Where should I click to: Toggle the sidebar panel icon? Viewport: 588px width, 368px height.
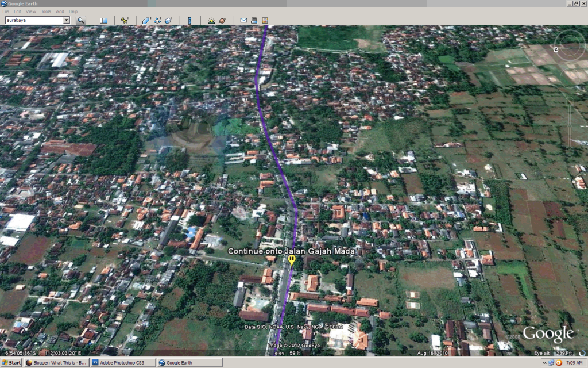104,20
